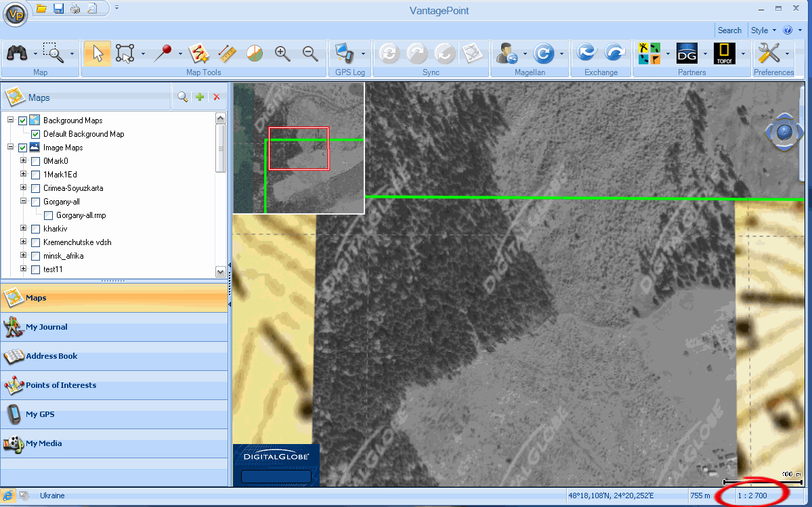Enable the Crimea-Soyuzkarta map checkbox
Screen dimensions: 812x507
[36, 188]
